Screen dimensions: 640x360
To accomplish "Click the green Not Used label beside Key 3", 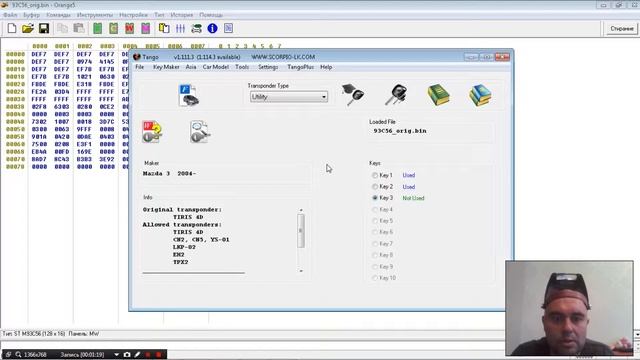I will click(x=413, y=198).
